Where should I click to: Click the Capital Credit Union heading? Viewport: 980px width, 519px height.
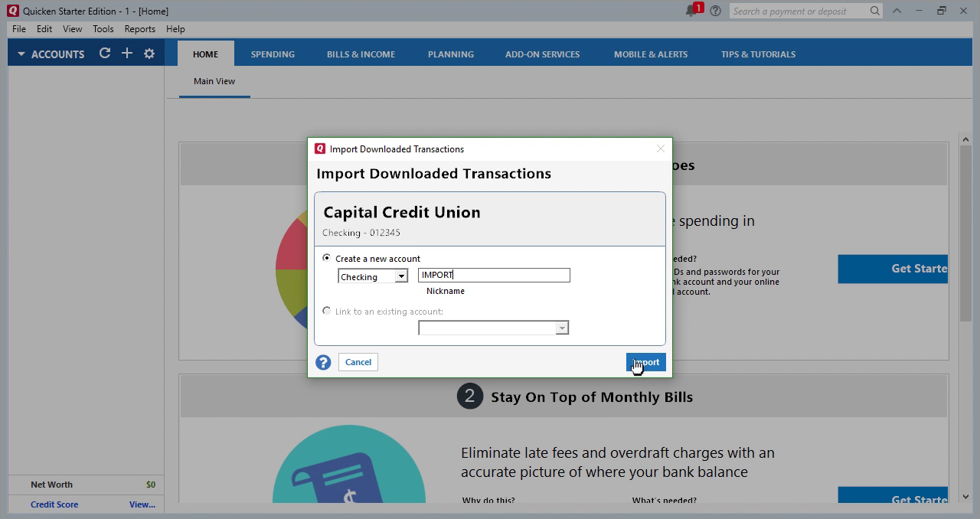tap(402, 212)
